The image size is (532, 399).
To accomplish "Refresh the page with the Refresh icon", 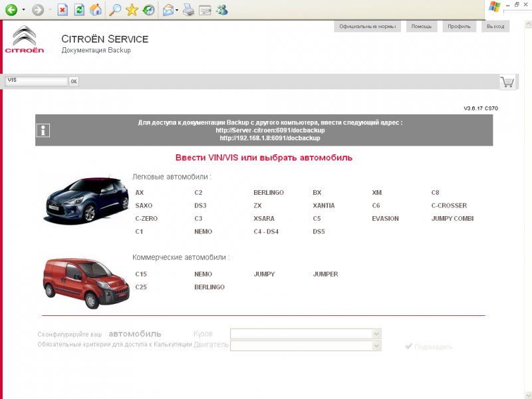I will tap(79, 9).
